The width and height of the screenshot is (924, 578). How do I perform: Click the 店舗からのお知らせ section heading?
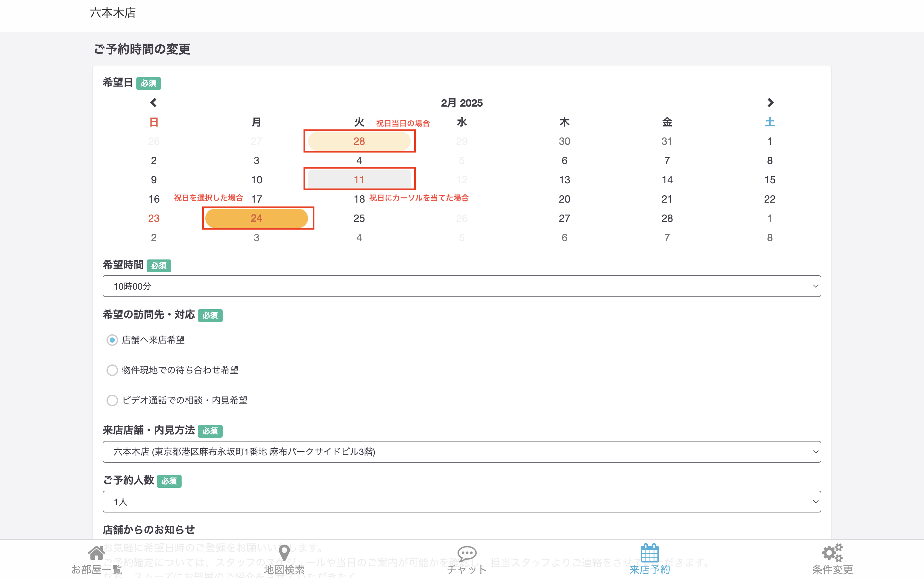(149, 530)
